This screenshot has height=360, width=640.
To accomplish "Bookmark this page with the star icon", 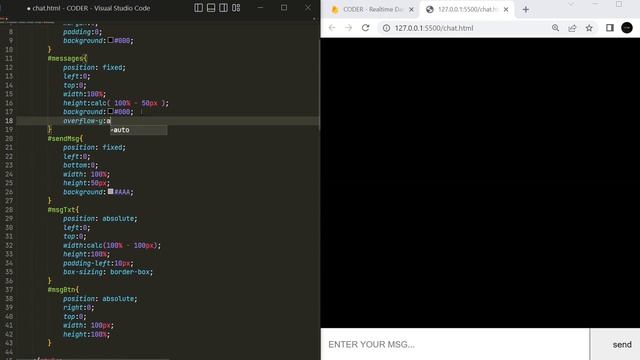I will coord(589,28).
